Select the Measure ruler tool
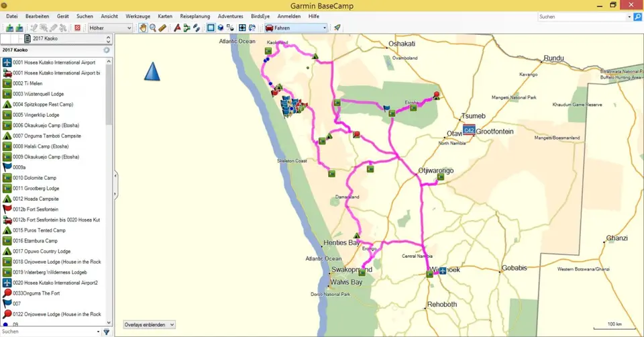This screenshot has height=337, width=644. pos(162,28)
